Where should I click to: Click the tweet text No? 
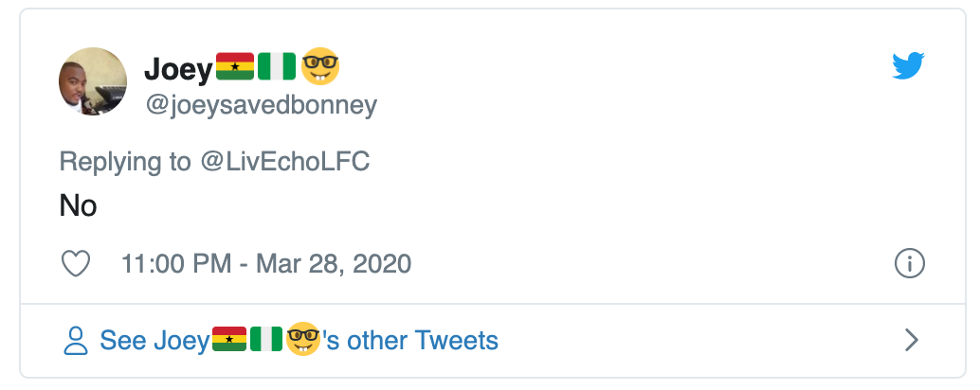78,205
